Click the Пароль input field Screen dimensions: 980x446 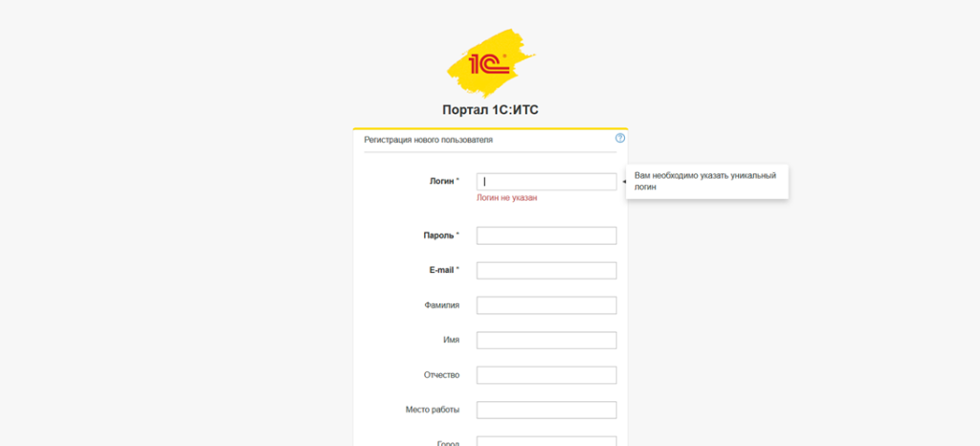(546, 235)
